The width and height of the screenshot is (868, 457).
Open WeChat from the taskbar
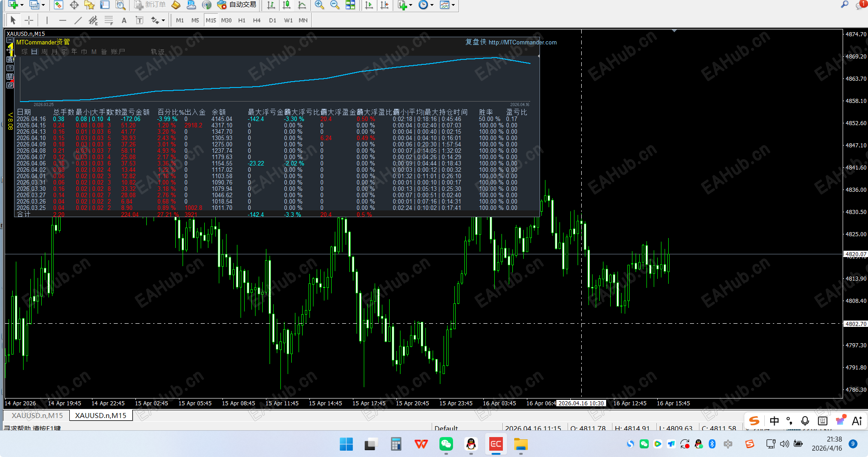click(446, 444)
